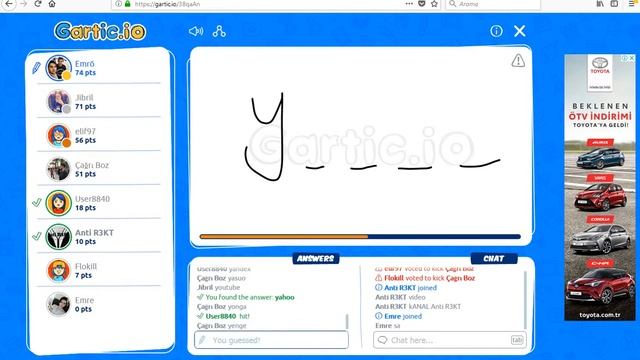Viewport: 640px width, 360px height.
Task: Click Emrő's '74 pts' score
Action: click(x=85, y=73)
